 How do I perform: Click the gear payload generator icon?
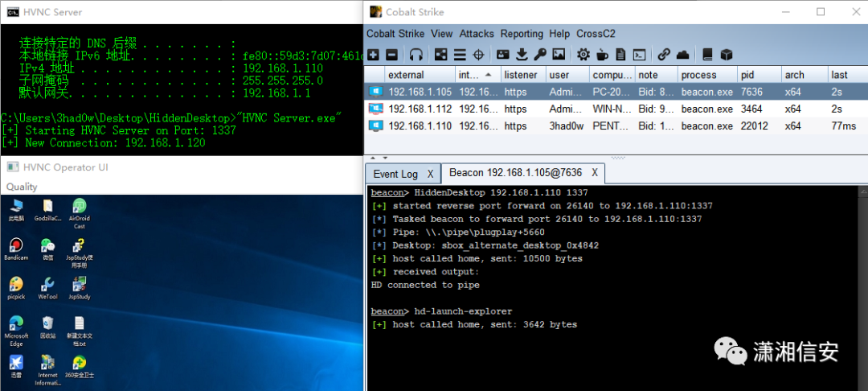583,54
